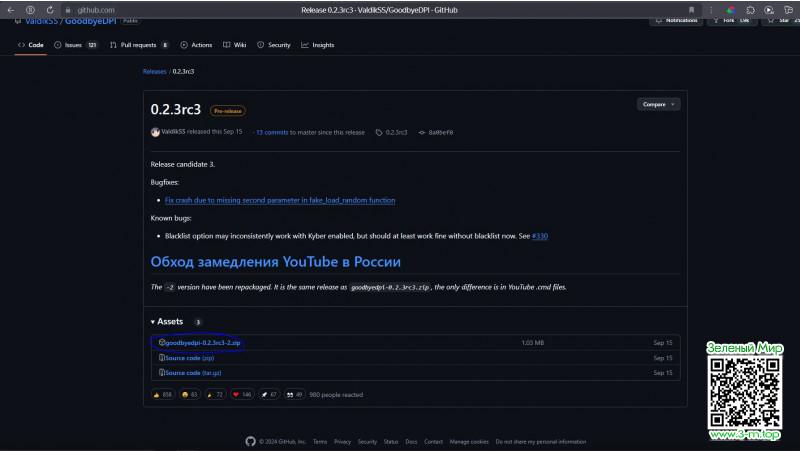Click the bookmark icon in address bar
800x451 pixels.
tap(691, 10)
